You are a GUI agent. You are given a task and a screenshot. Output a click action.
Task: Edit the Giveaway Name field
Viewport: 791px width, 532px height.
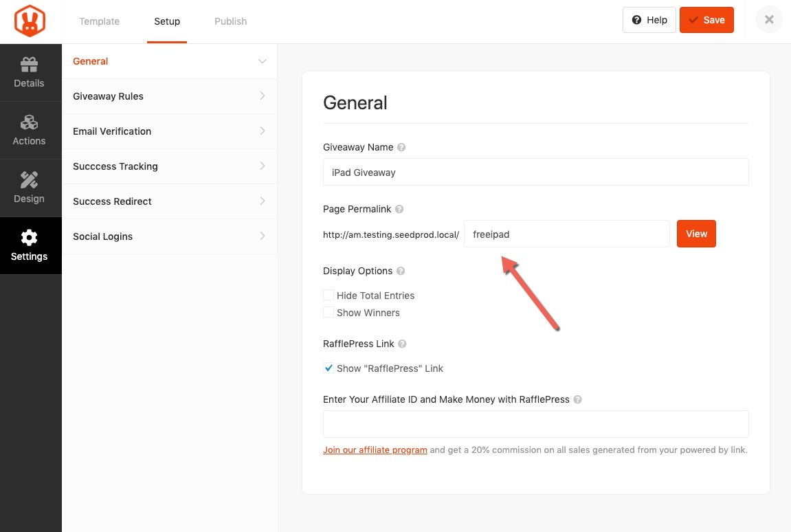(x=536, y=172)
